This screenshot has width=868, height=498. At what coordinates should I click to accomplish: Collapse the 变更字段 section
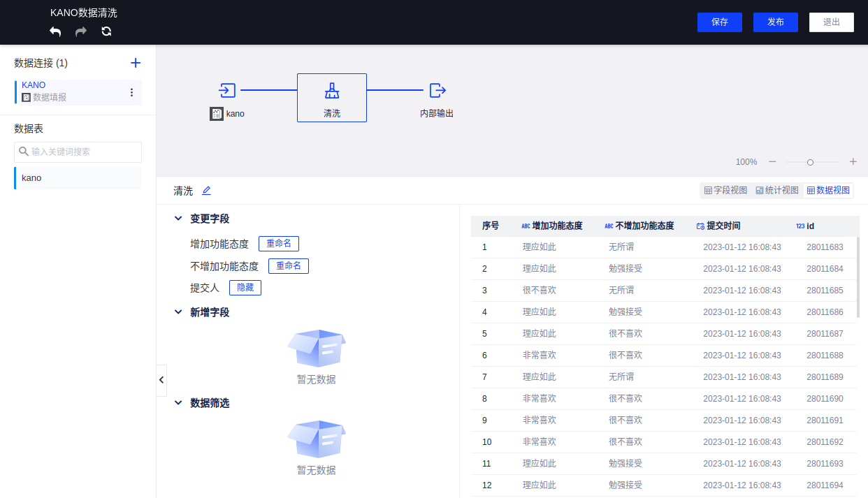tap(178, 219)
